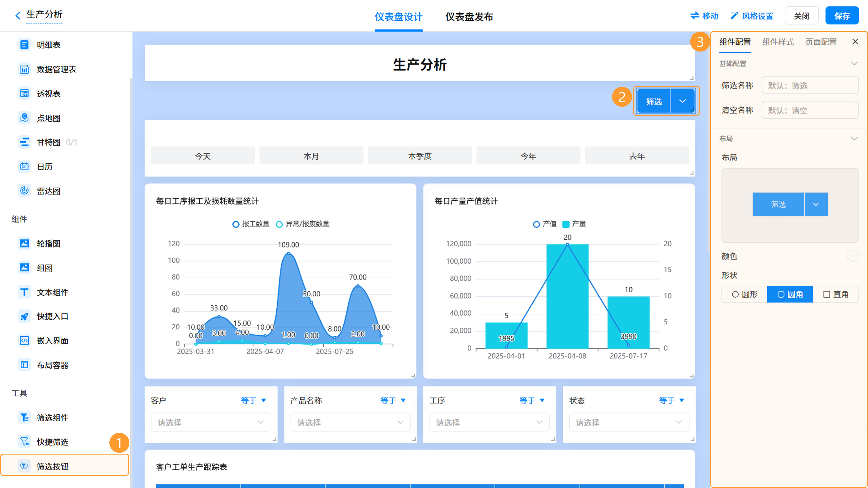Pick the 筛选组件 funnel icon

[24, 417]
